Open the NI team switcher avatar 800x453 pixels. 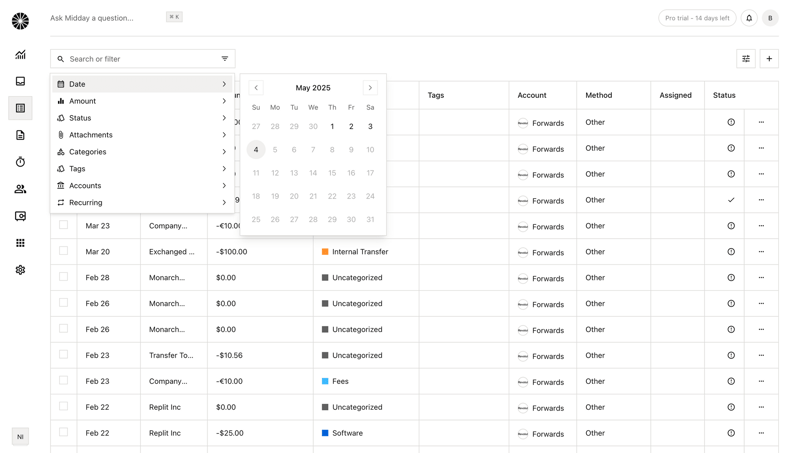pyautogui.click(x=20, y=437)
